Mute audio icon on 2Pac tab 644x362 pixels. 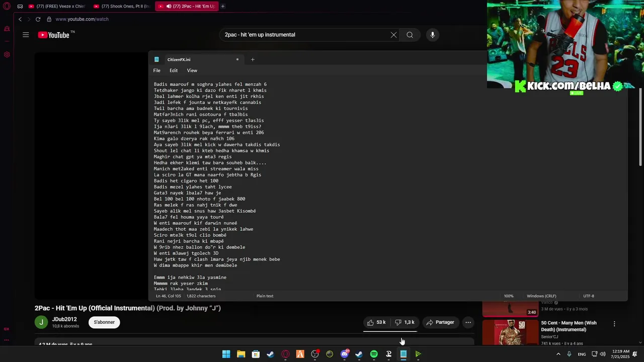[169, 7]
